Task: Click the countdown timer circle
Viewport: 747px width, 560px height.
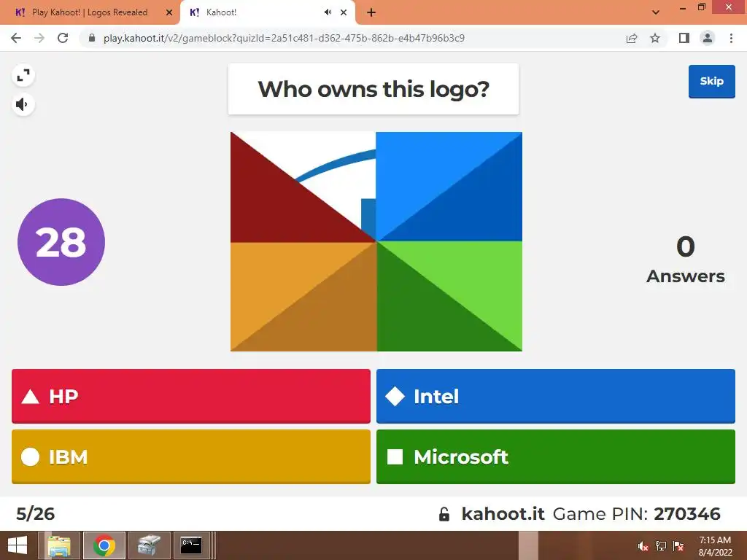Action: coord(61,242)
